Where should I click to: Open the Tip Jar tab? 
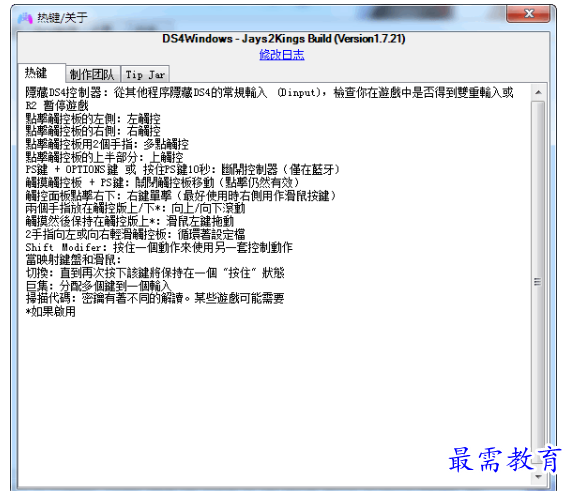click(145, 75)
